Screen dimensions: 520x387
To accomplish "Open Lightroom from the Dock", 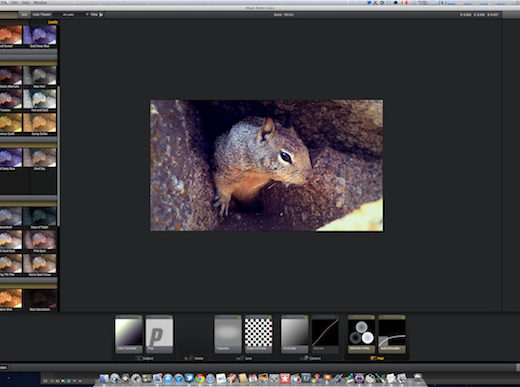I will coord(306,378).
